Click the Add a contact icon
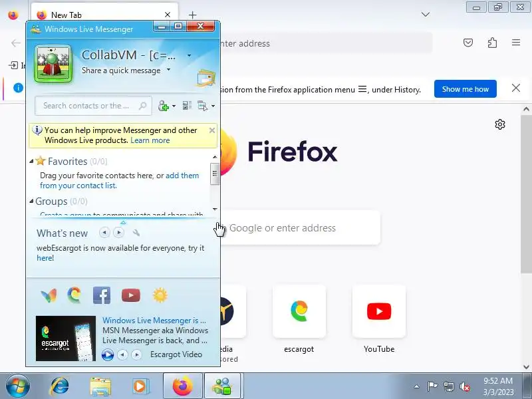The height and width of the screenshot is (399, 532). click(164, 106)
